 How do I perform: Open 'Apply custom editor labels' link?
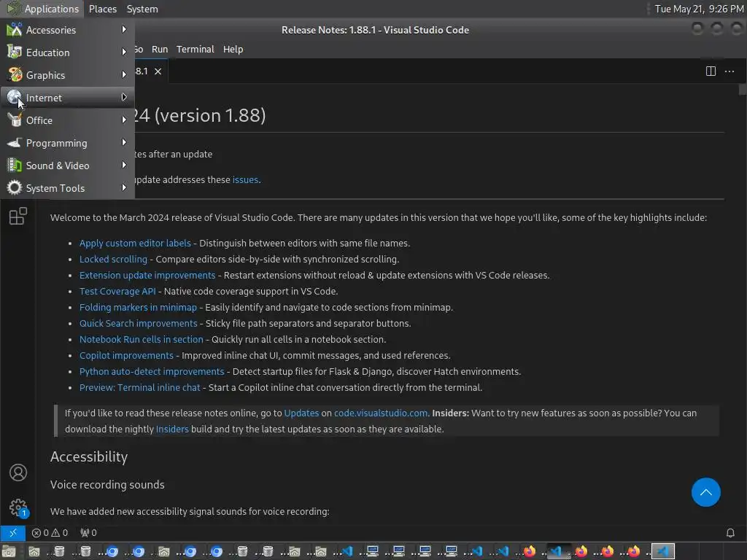pos(135,243)
